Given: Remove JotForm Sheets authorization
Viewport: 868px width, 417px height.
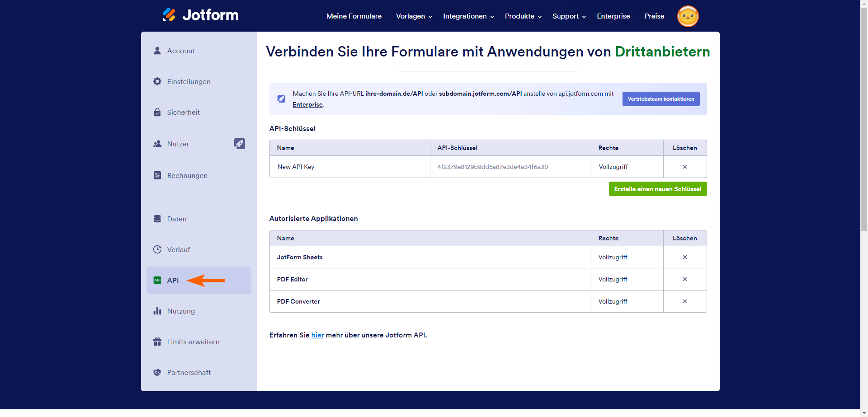Looking at the screenshot, I should [685, 257].
